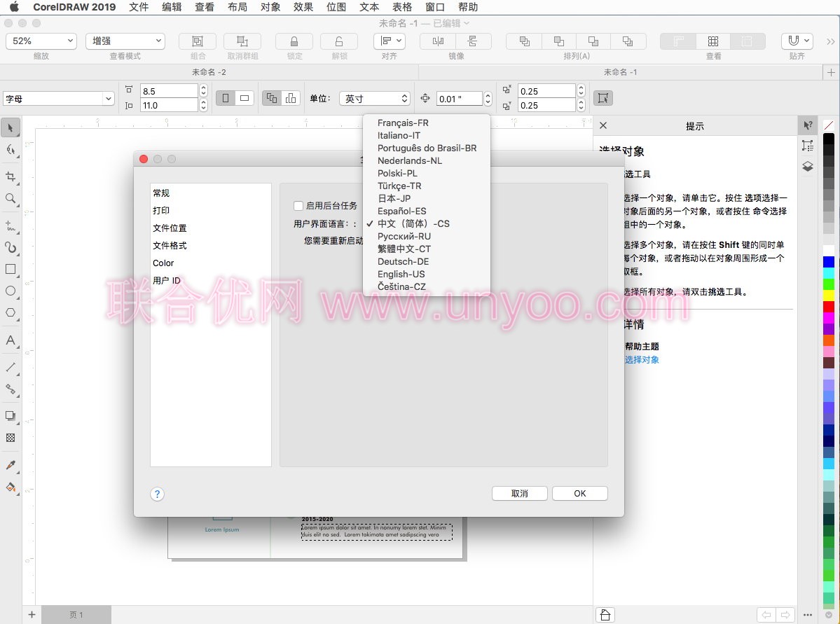Click the help question mark button

157,494
